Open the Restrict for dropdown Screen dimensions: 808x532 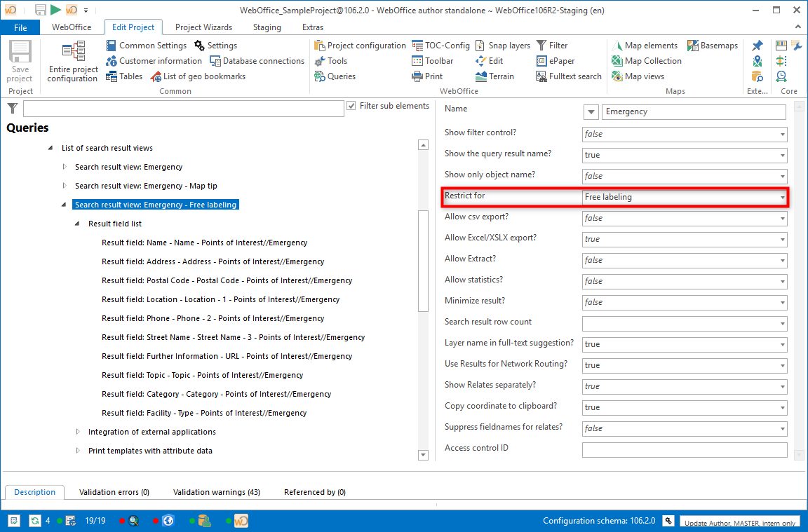(x=782, y=198)
